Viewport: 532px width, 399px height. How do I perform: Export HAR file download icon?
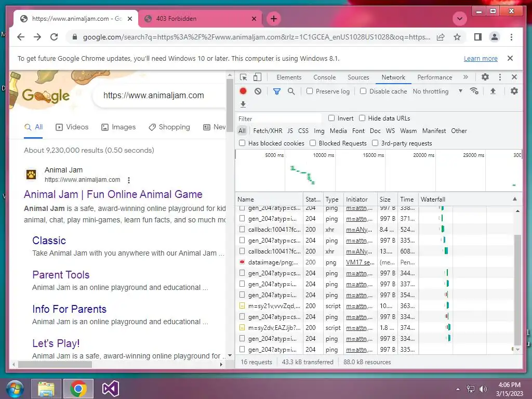(x=243, y=104)
